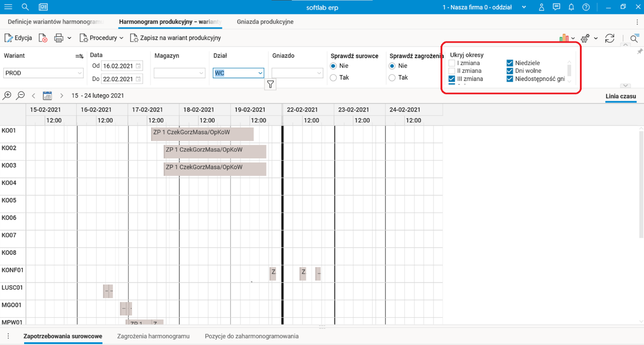Viewport: 644px width, 345px height.
Task: Click the Edycja button
Action: coord(18,38)
